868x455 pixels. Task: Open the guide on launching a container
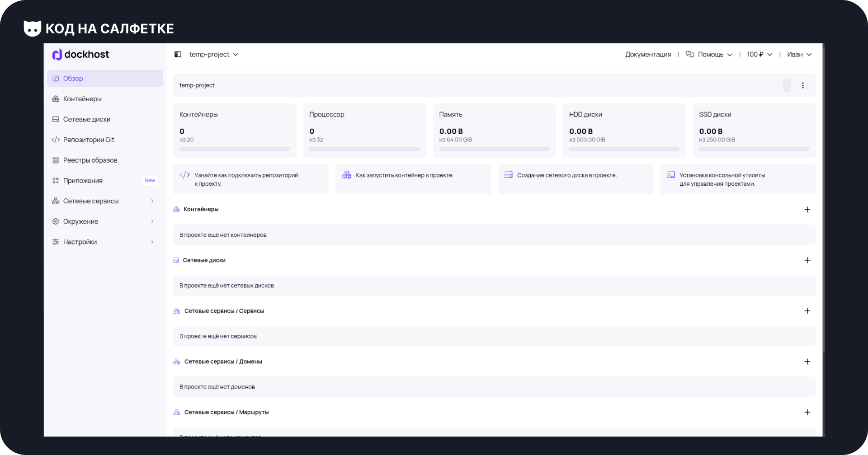(x=413, y=179)
